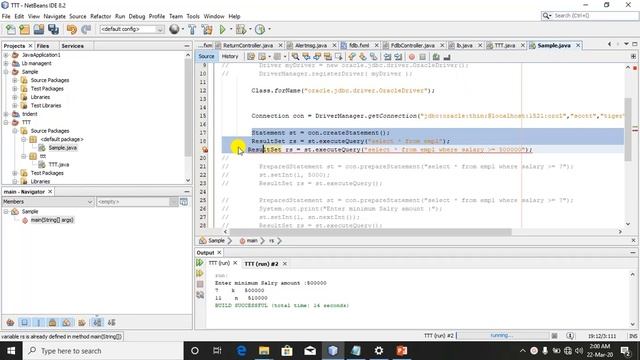Open Microsoft Edge from taskbar

point(241,351)
